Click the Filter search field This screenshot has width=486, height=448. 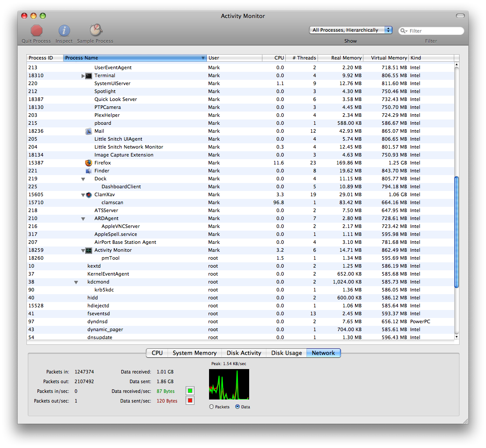point(431,31)
